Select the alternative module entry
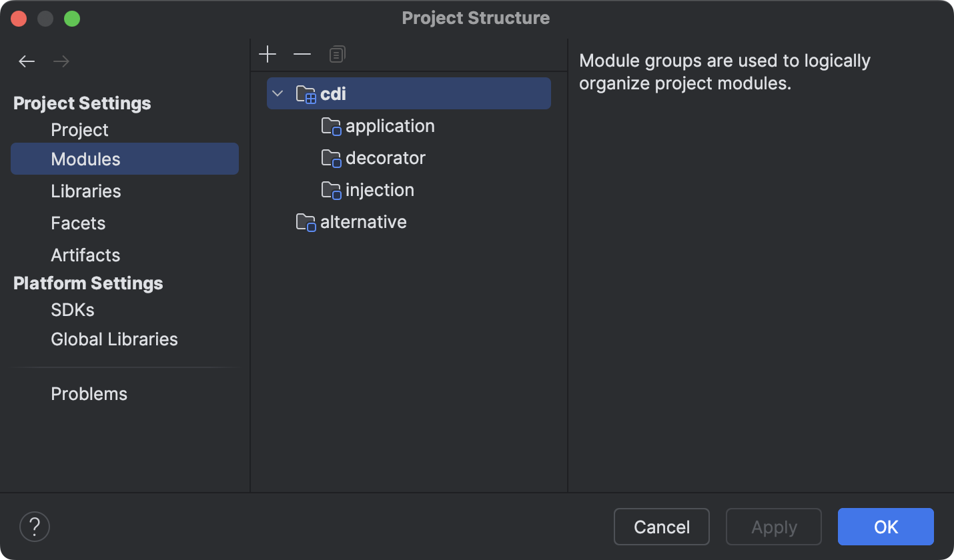 click(364, 222)
